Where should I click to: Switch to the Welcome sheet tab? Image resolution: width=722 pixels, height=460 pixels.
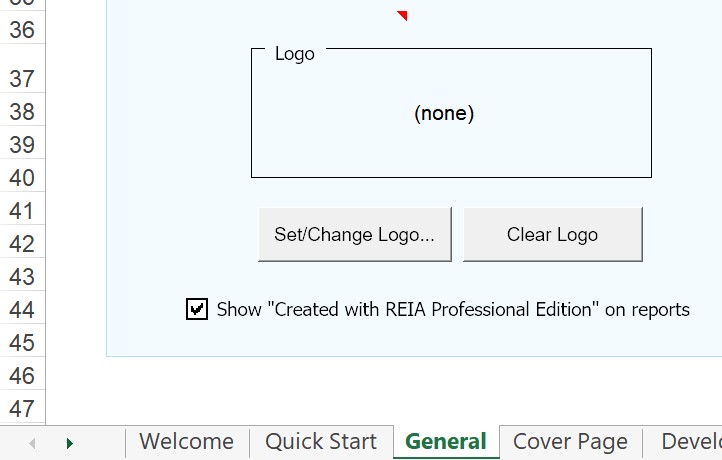(x=186, y=442)
